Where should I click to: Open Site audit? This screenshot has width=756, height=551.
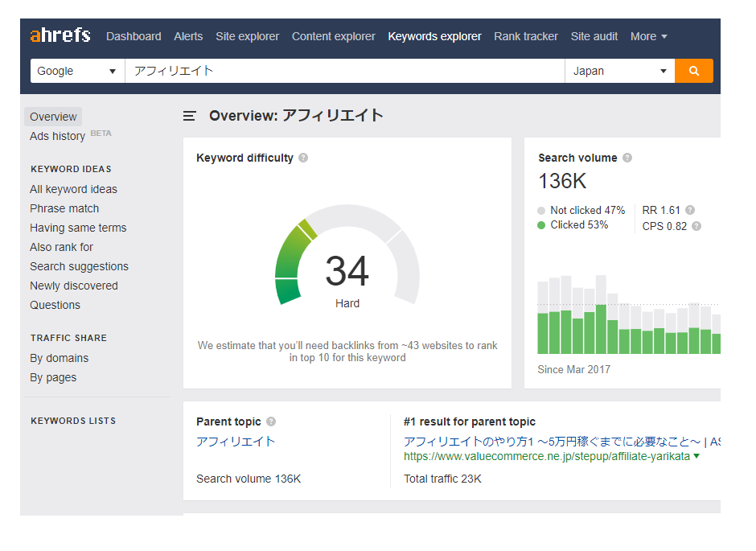pyautogui.click(x=594, y=36)
